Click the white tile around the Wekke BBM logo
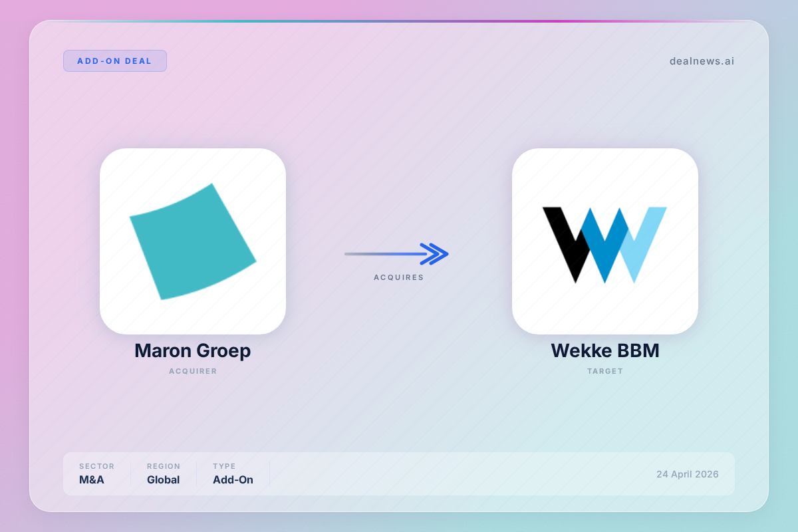Viewport: 798px width, 532px height. tap(529, 316)
